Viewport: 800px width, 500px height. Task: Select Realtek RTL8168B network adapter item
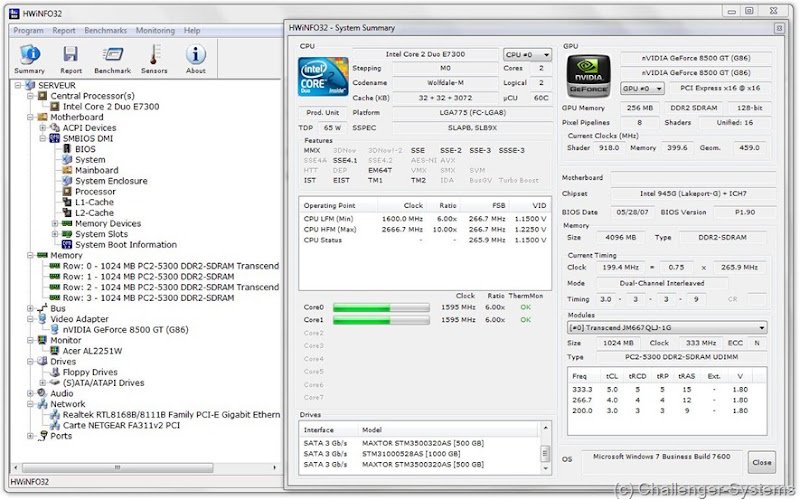click(x=171, y=415)
